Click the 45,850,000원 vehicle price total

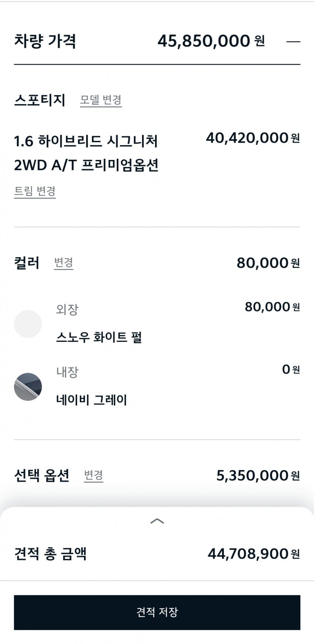[x=211, y=41]
